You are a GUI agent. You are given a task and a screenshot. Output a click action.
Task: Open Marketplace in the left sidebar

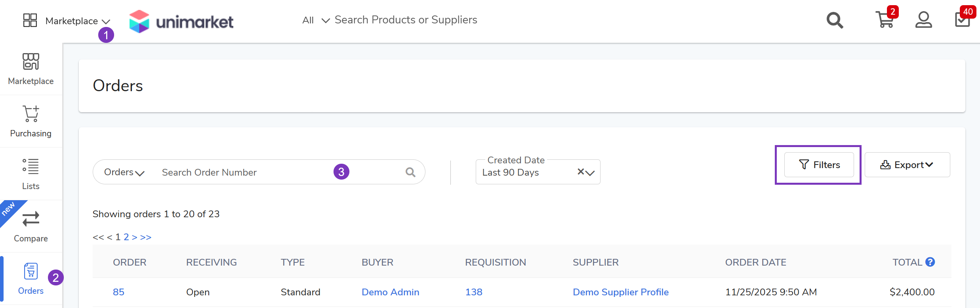point(31,69)
